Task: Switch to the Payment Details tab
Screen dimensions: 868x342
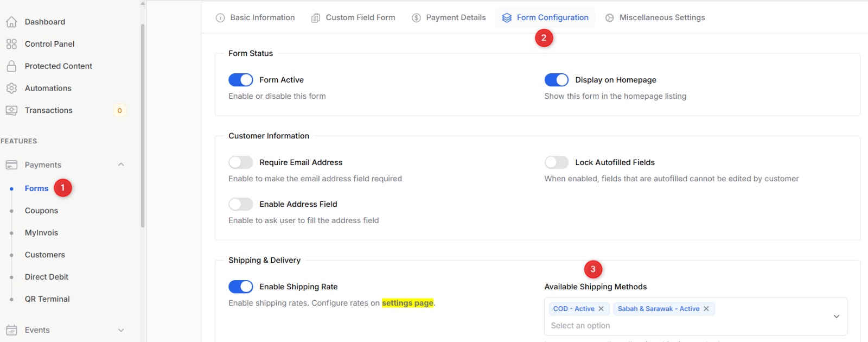Action: click(449, 18)
